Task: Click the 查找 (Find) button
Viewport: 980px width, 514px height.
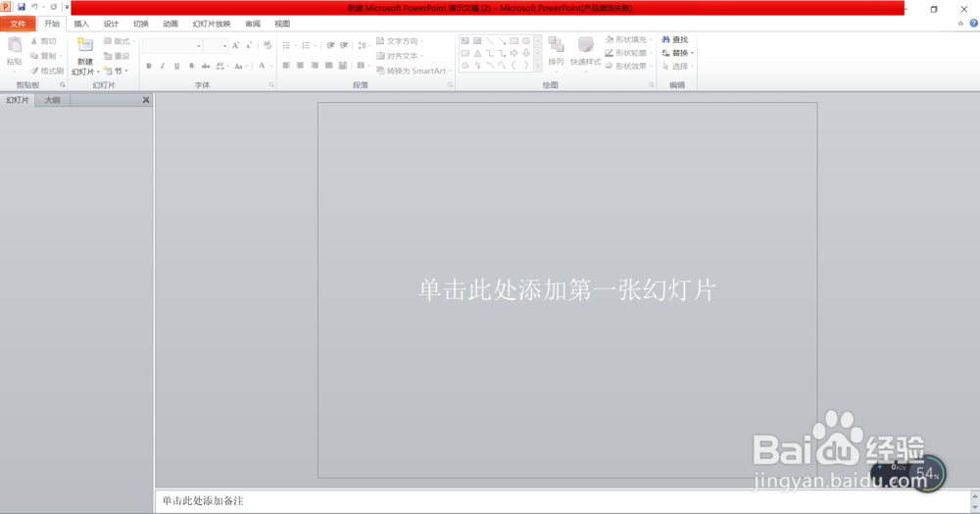Action: point(675,39)
